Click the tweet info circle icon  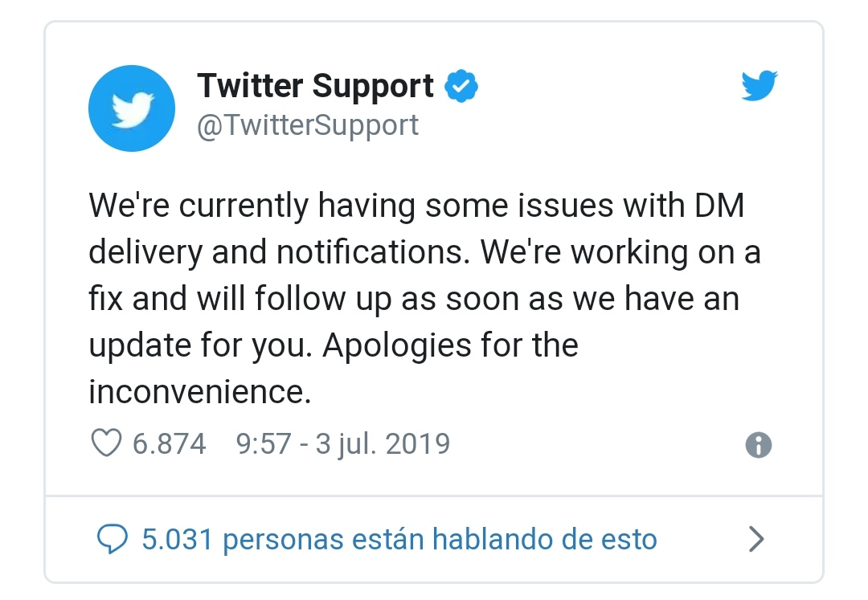click(x=759, y=445)
